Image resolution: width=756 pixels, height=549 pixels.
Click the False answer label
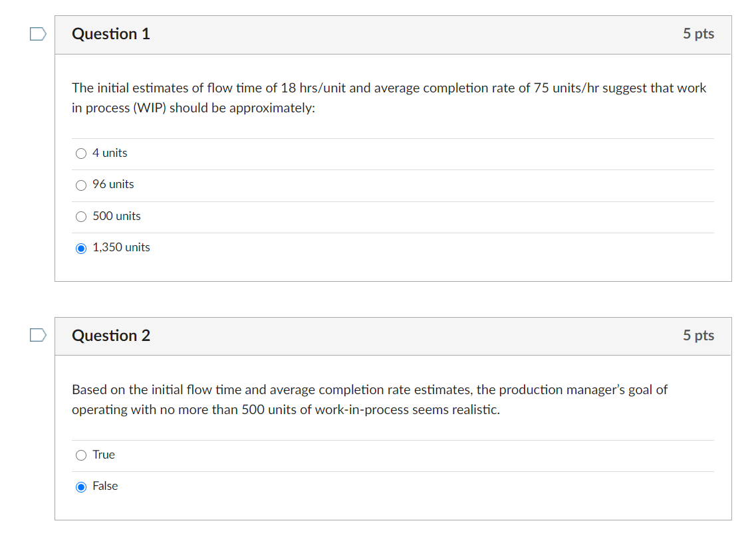[105, 486]
